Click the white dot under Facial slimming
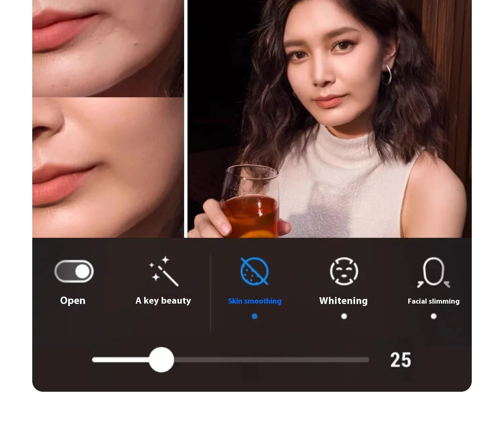 pos(433,316)
